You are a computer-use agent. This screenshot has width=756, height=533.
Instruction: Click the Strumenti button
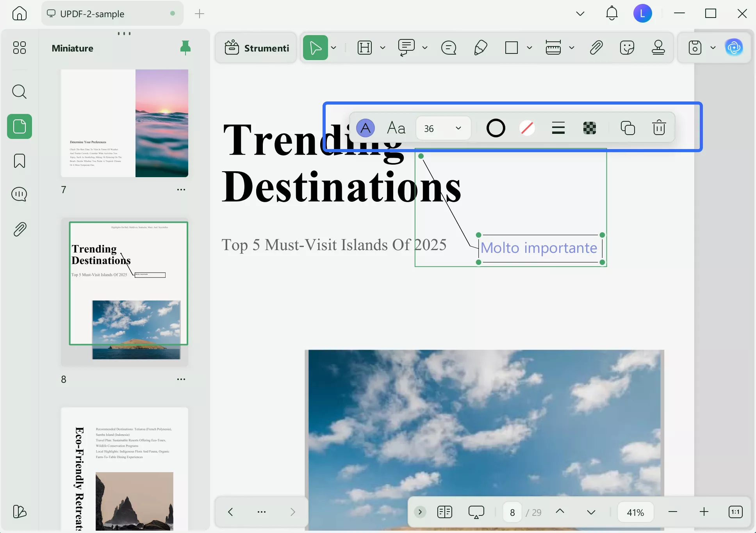[x=257, y=48]
